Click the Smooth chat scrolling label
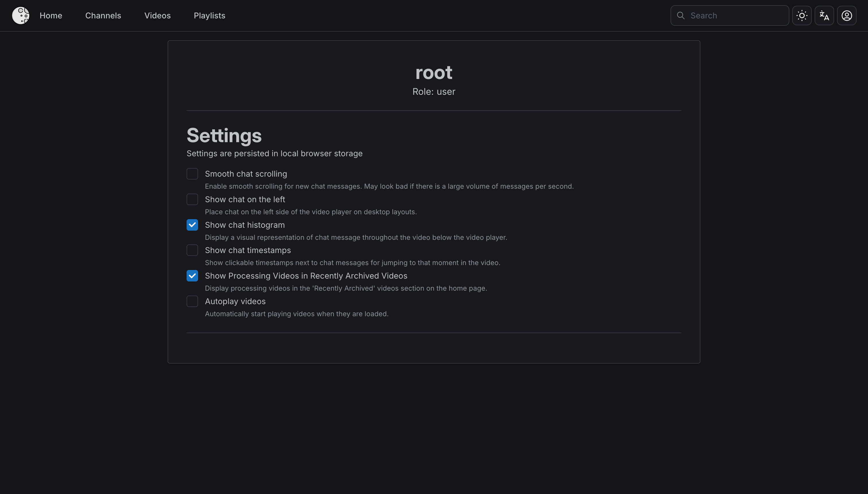 coord(246,174)
